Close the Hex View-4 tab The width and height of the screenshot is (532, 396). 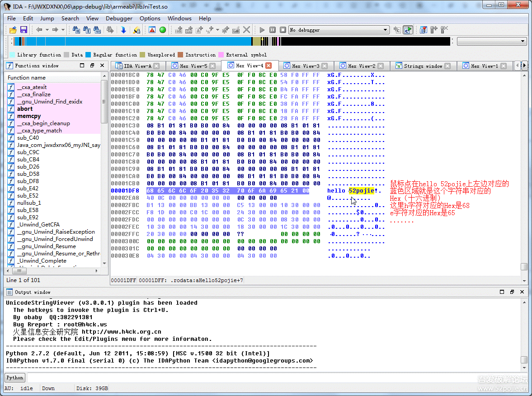[268, 66]
